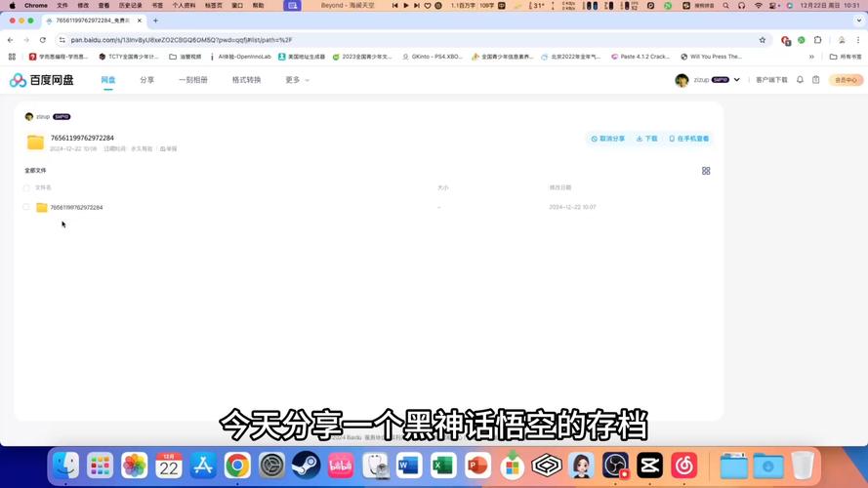Click the yellow folder icon in file row
This screenshot has width=868, height=488.
[42, 208]
